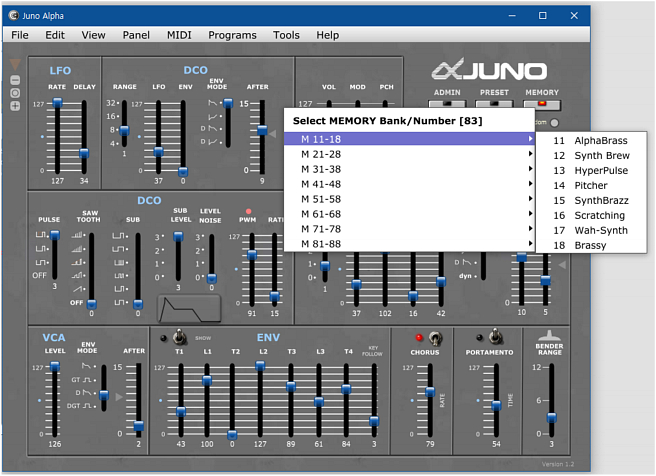Click the round random button near MEMORY
The image size is (656, 476).
click(x=554, y=123)
